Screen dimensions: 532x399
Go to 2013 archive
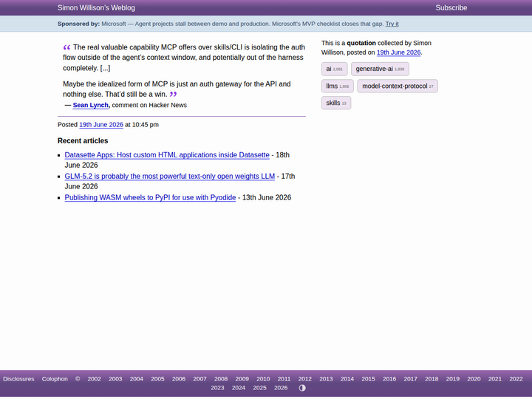pos(326,379)
